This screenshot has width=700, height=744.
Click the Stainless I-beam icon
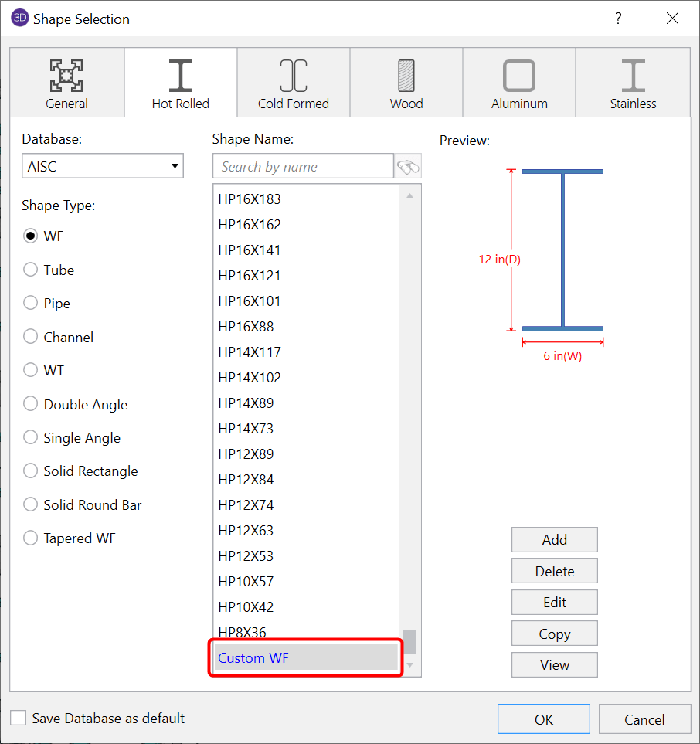pyautogui.click(x=632, y=73)
